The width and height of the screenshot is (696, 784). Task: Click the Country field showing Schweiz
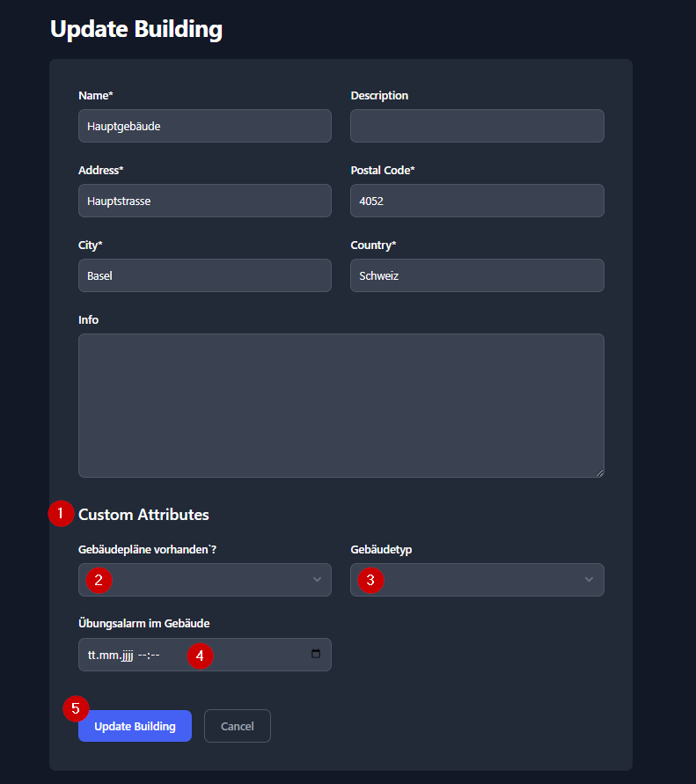(x=477, y=275)
